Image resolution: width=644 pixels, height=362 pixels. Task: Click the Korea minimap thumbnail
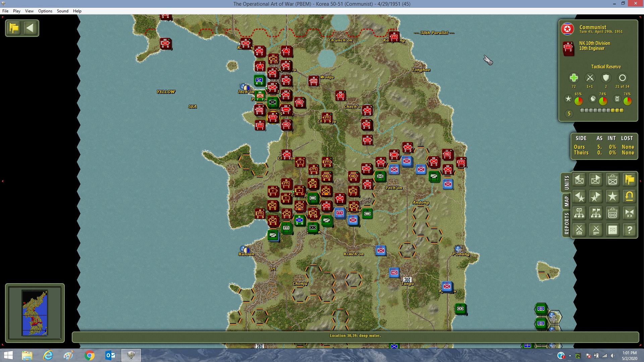pyautogui.click(x=35, y=313)
